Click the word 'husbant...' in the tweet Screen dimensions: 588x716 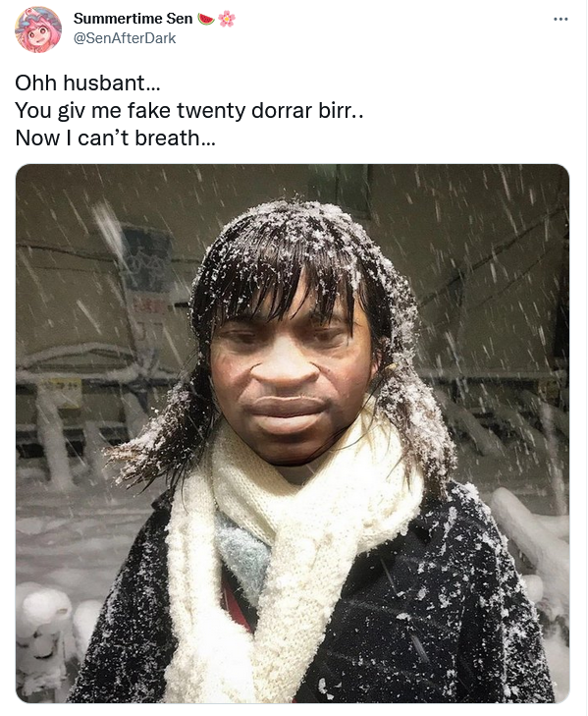112,83
